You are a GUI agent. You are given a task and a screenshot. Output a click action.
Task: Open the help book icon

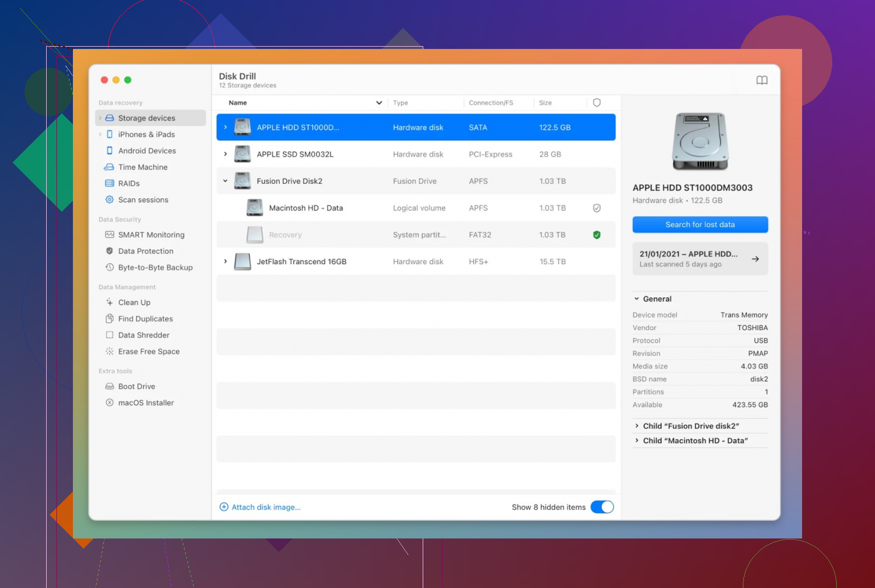pos(762,80)
